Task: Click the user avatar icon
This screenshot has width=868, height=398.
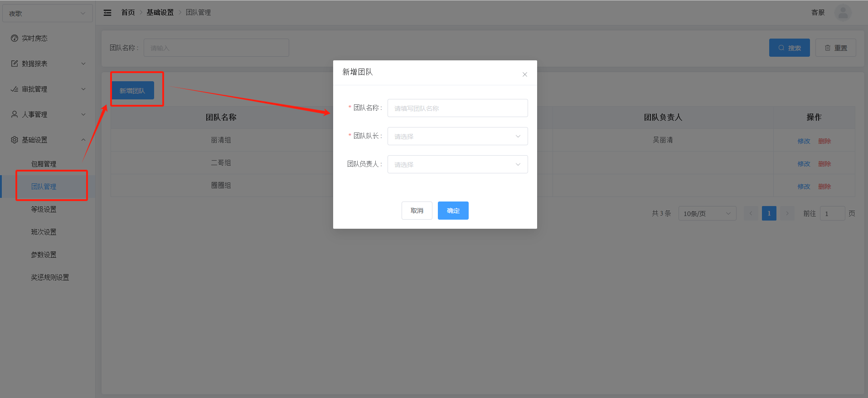Action: tap(843, 13)
